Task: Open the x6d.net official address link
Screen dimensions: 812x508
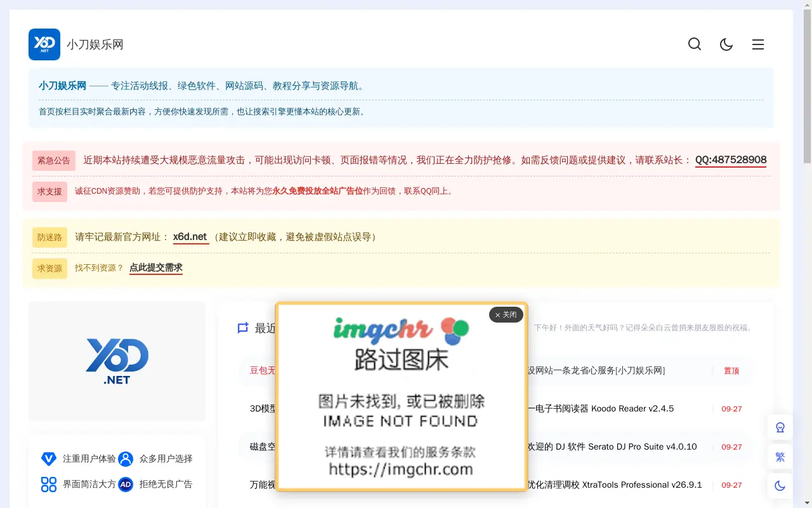Action: pyautogui.click(x=190, y=237)
